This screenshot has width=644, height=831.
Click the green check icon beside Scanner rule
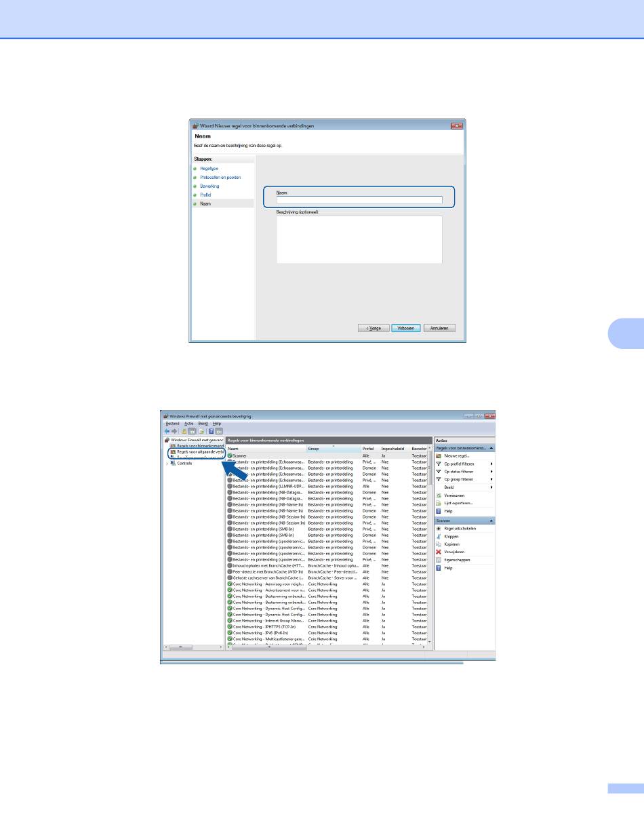(230, 455)
